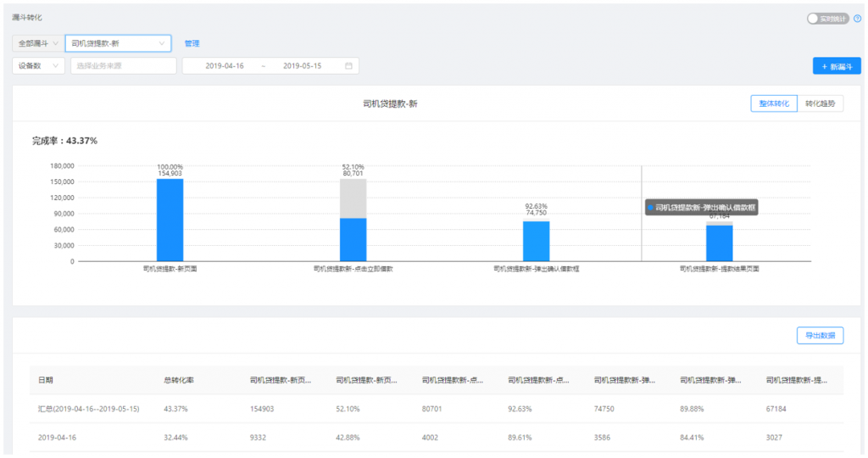Click the gray drop-off bar above 点击立即借款
Viewport: 868px width, 458px height.
[x=353, y=198]
